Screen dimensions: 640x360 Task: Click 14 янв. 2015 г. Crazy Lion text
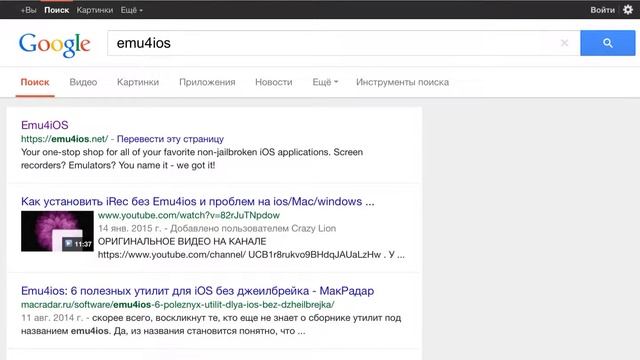click(x=217, y=228)
